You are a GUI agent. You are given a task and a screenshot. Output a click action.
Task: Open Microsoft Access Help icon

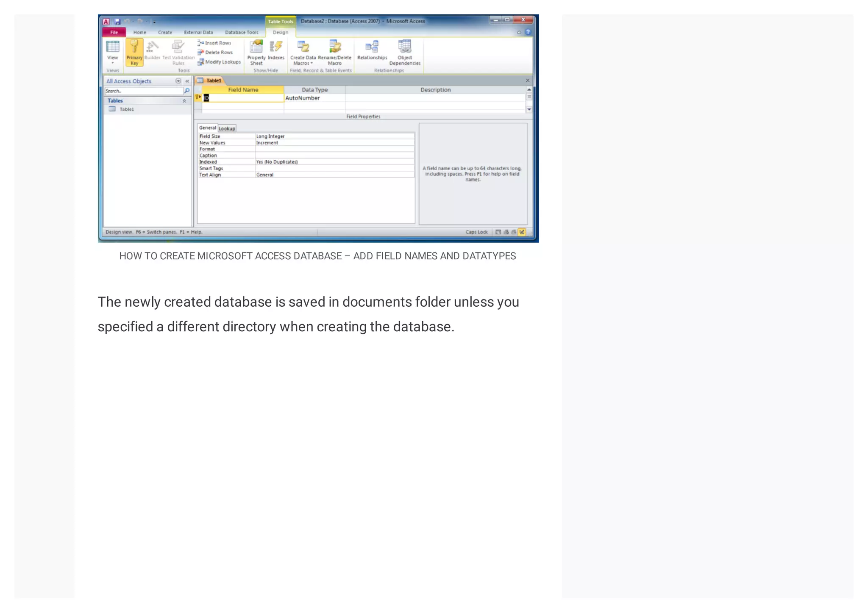click(528, 32)
